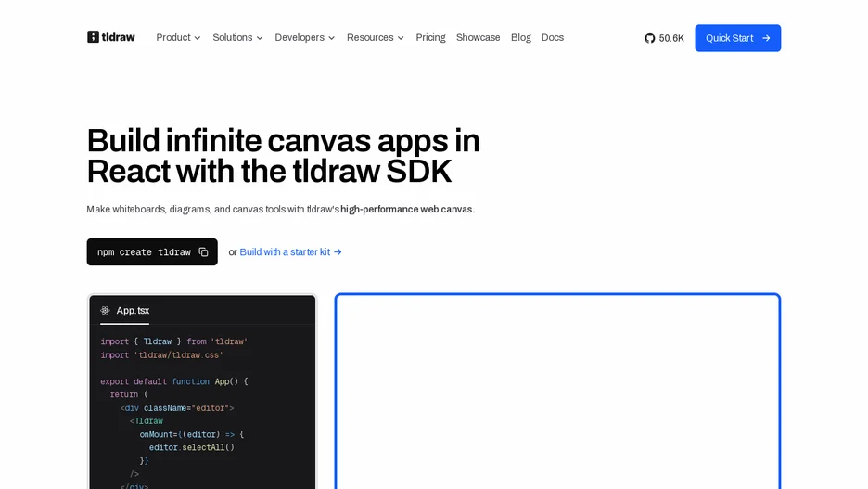This screenshot has height=489, width=868.
Task: Click the 50.6K GitHub star count
Action: [x=671, y=38]
